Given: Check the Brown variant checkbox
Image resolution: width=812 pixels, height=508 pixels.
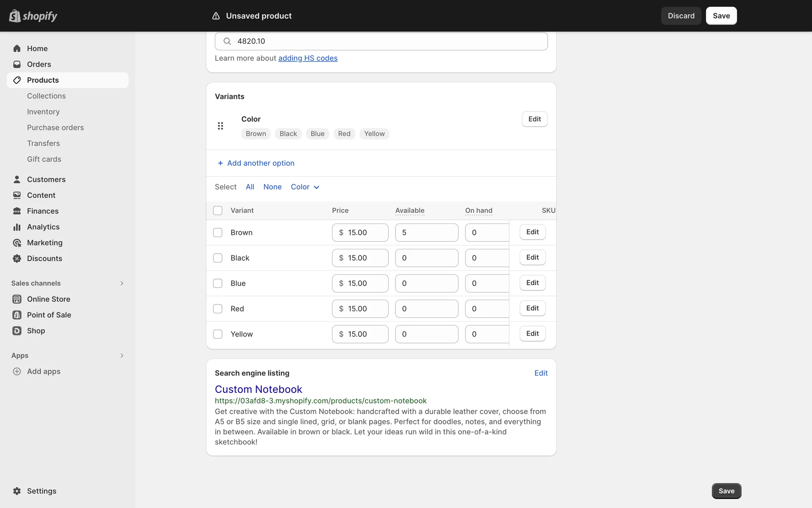Looking at the screenshot, I should point(218,233).
